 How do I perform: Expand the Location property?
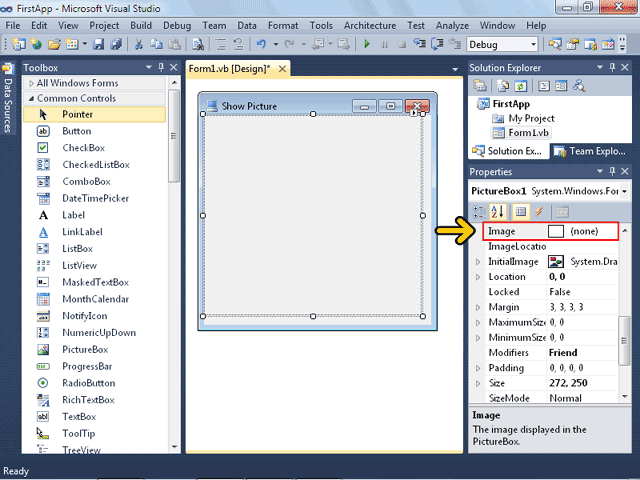tap(478, 276)
